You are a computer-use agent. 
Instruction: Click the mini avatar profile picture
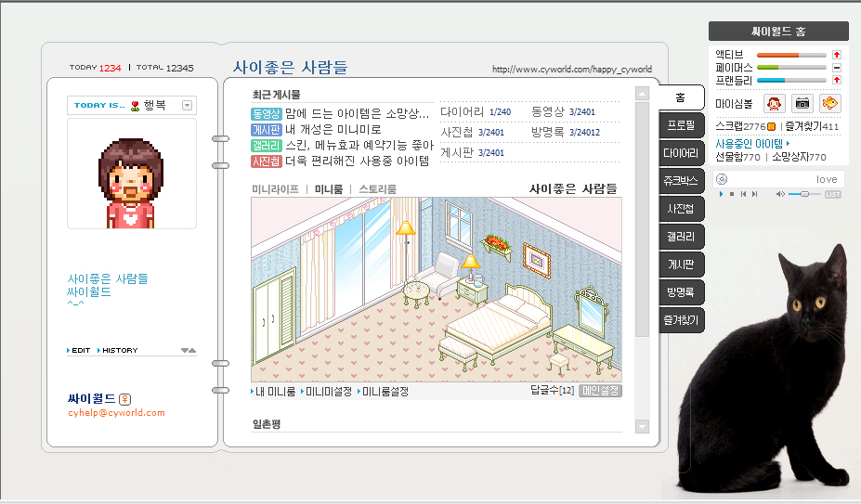131,174
